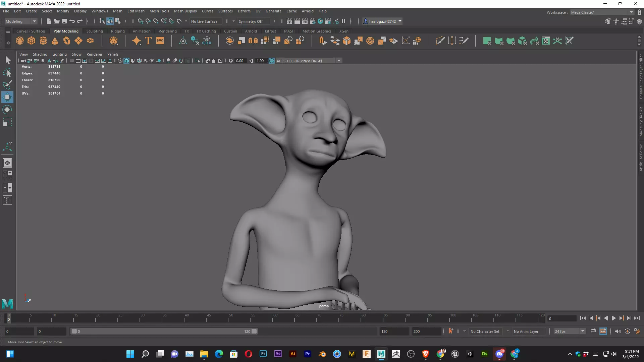Activate the Lasso Select tool
Image resolution: width=644 pixels, height=362 pixels.
7,73
